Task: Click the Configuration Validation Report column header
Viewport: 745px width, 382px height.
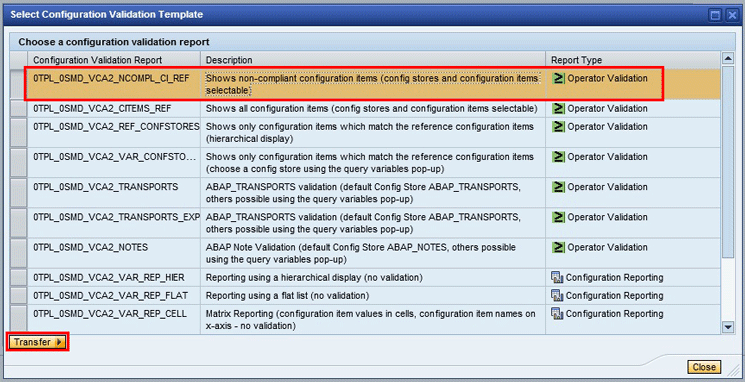Action: click(x=114, y=60)
